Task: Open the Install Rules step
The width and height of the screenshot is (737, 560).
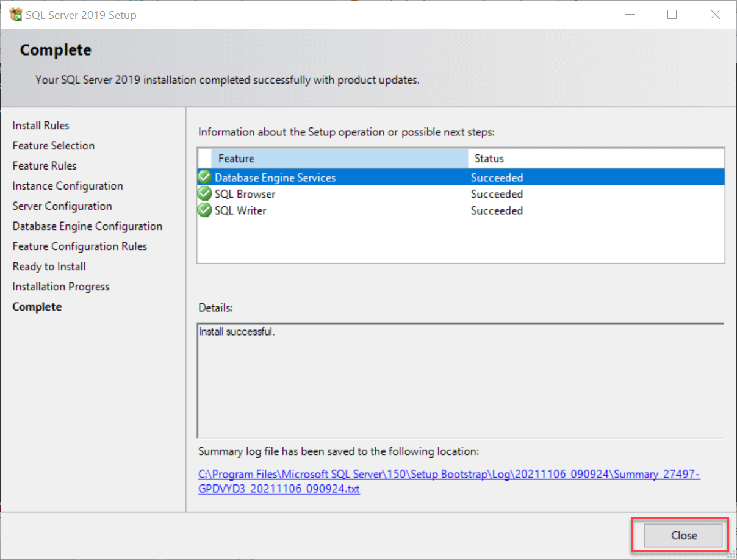Action: pos(41,125)
